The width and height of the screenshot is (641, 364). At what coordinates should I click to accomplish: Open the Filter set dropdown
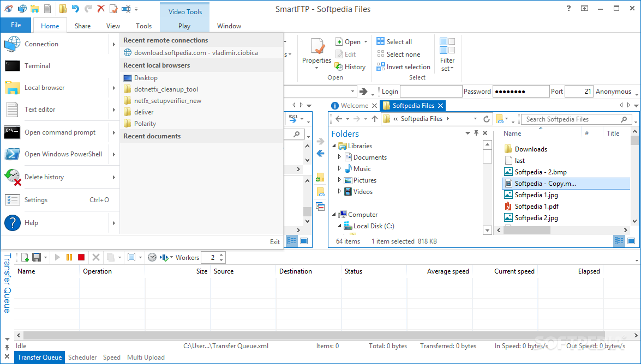tap(447, 54)
